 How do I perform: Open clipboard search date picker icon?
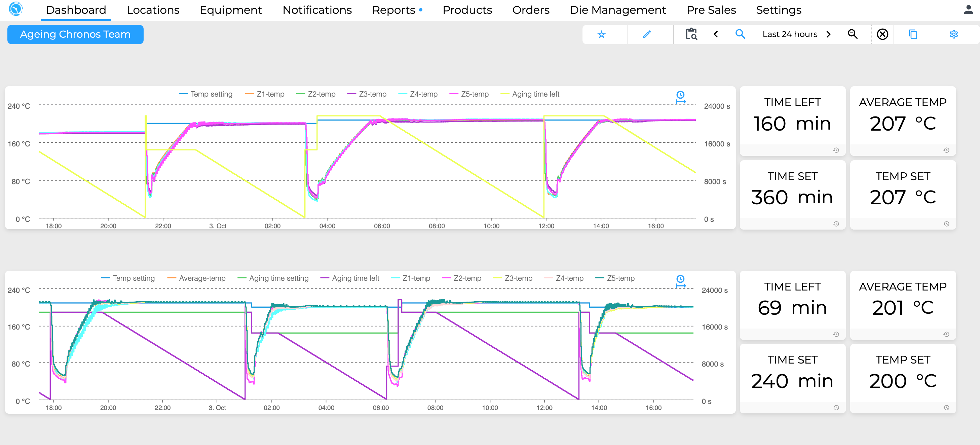click(x=691, y=34)
